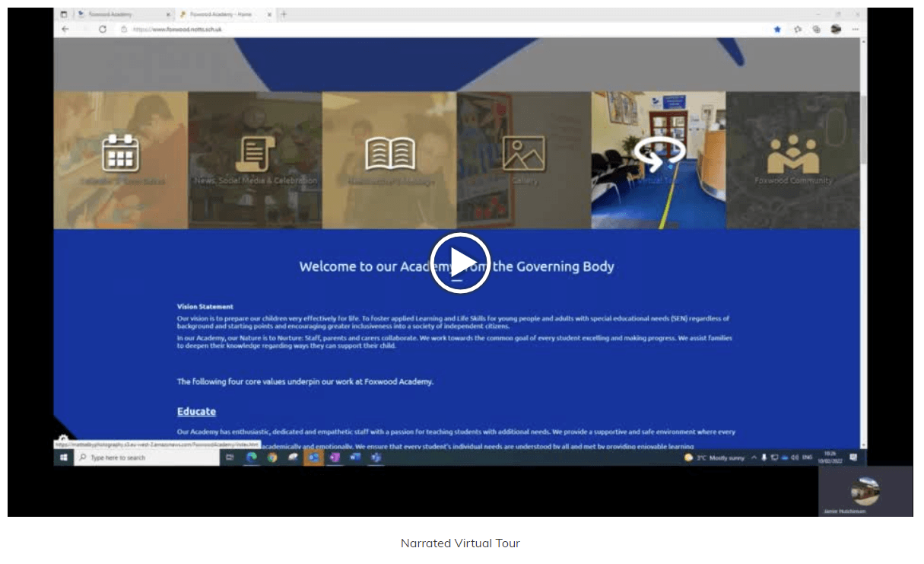Open the Gallery picture icon
The image size is (924, 564).
524,154
